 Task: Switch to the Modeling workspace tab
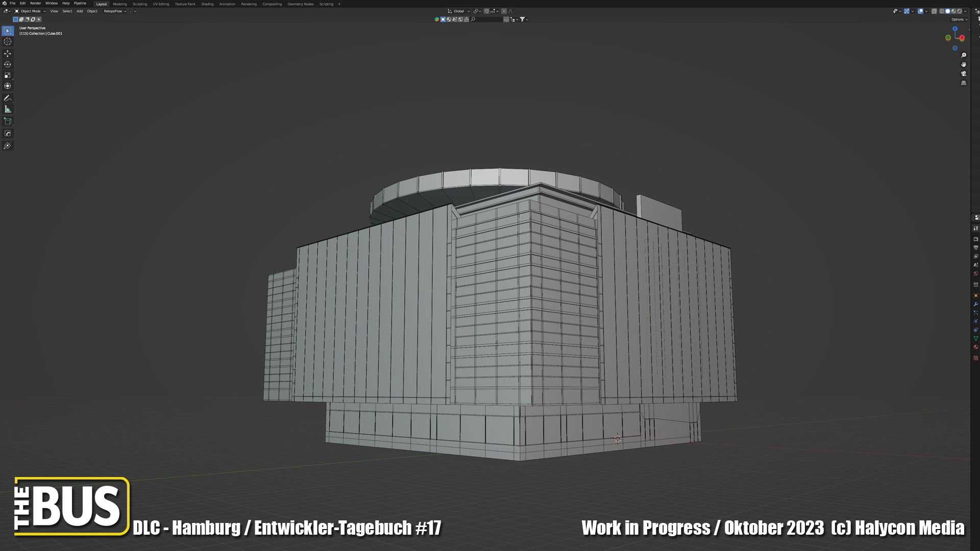point(120,4)
